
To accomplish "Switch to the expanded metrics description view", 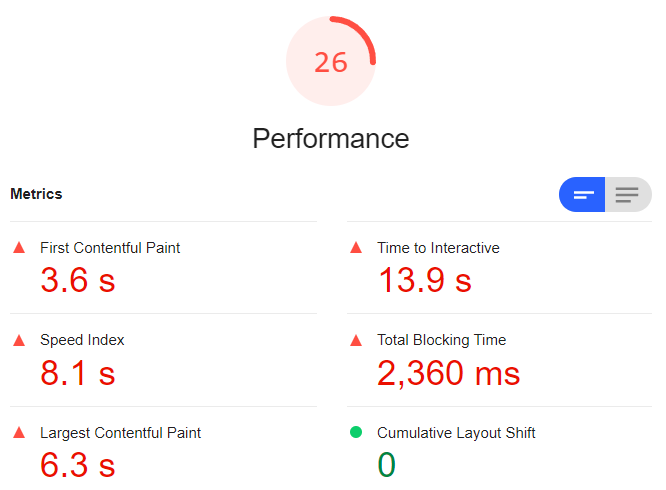I will [628, 194].
